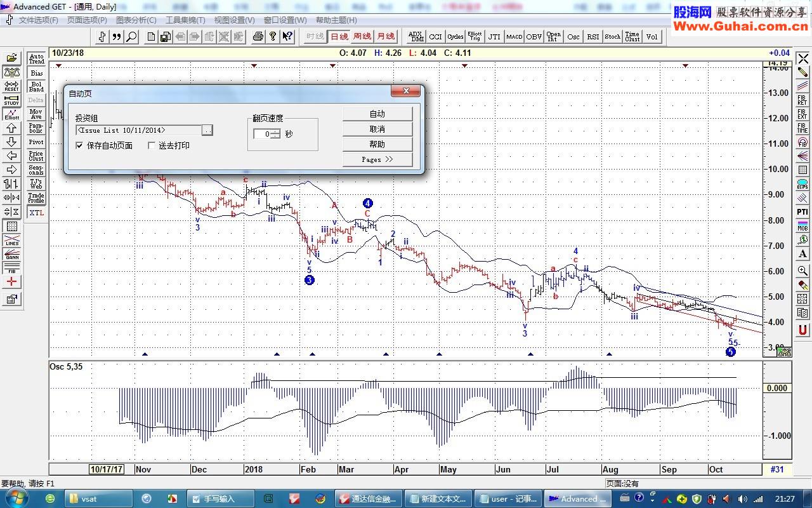Switch to 日线 daily timeframe

(339, 37)
